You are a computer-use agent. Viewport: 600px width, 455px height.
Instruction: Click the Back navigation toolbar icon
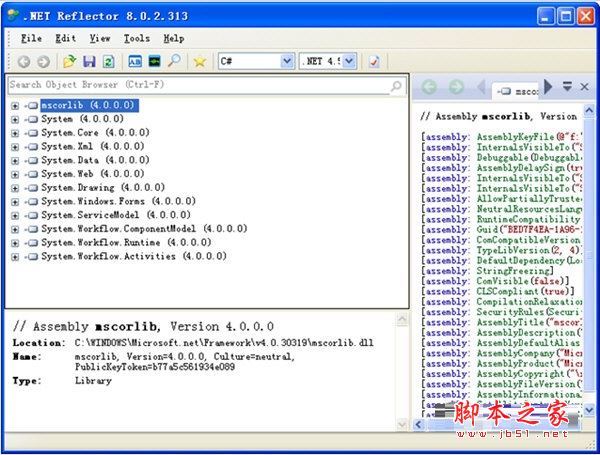click(24, 62)
